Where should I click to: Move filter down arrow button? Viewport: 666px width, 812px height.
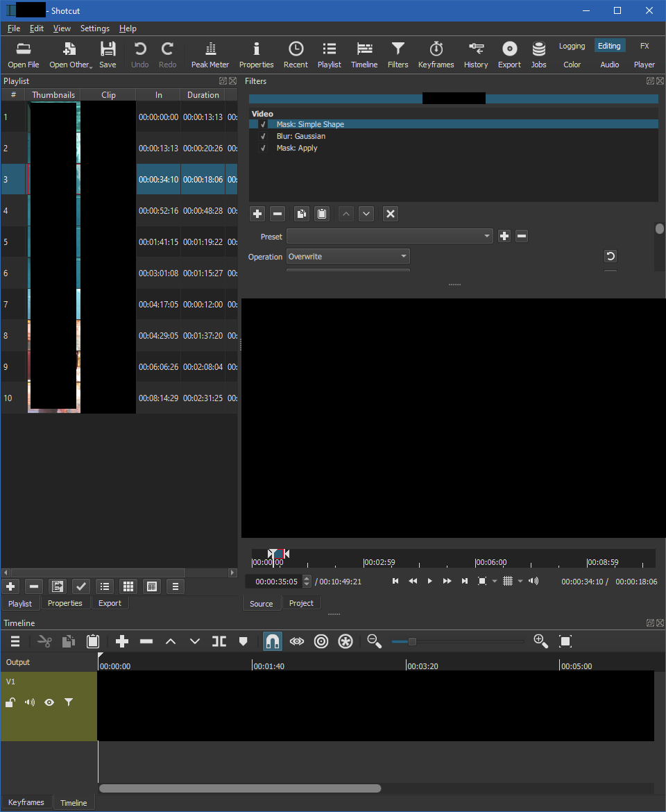click(x=366, y=214)
